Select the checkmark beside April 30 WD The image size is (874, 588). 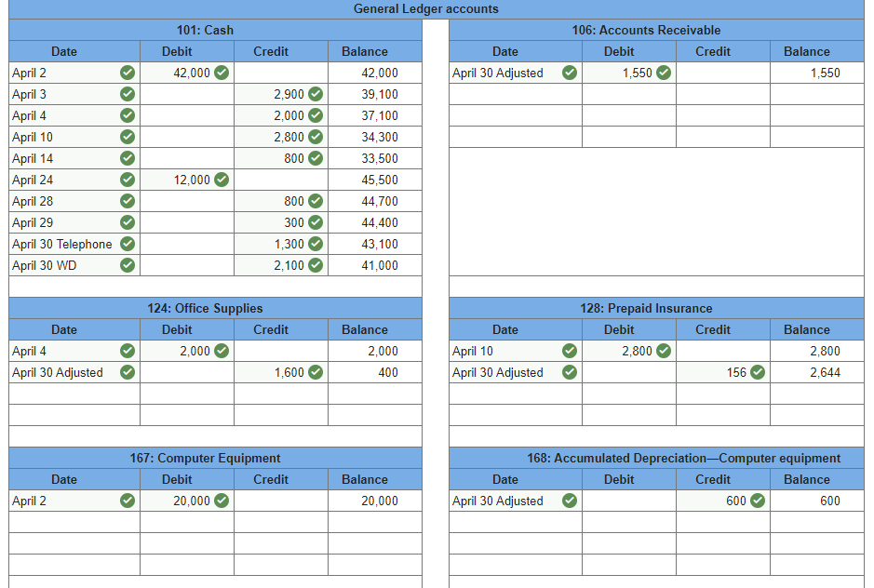(x=127, y=265)
